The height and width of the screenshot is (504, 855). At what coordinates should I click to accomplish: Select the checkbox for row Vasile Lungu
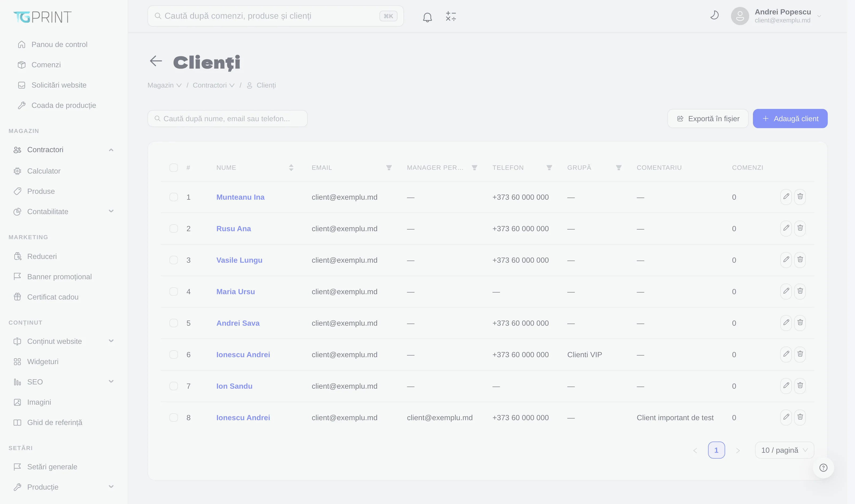(x=174, y=260)
